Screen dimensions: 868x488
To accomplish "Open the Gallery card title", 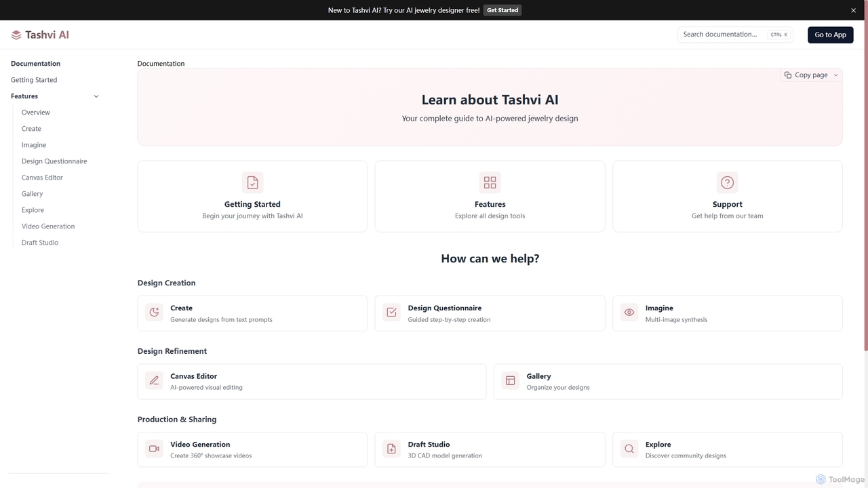I will pos(538,376).
